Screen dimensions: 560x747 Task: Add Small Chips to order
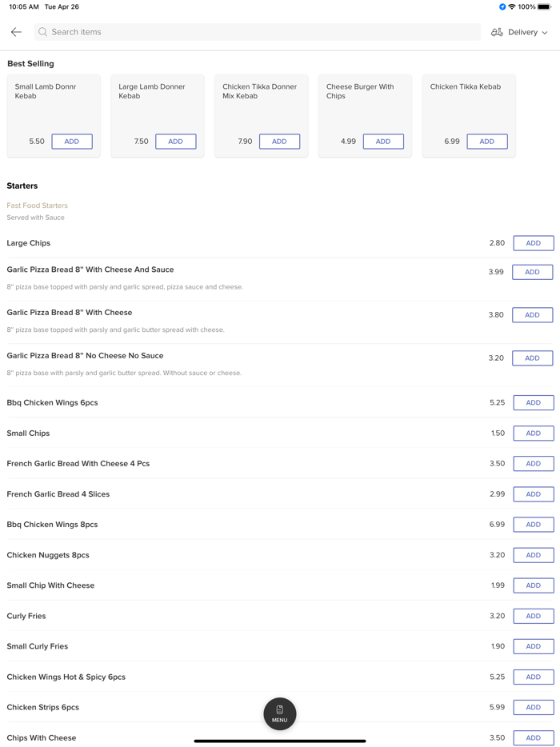pyautogui.click(x=534, y=433)
